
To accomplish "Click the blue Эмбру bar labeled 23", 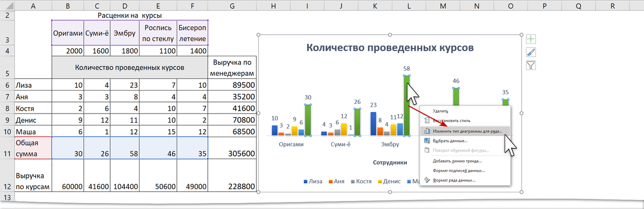I will pyautogui.click(x=374, y=123).
